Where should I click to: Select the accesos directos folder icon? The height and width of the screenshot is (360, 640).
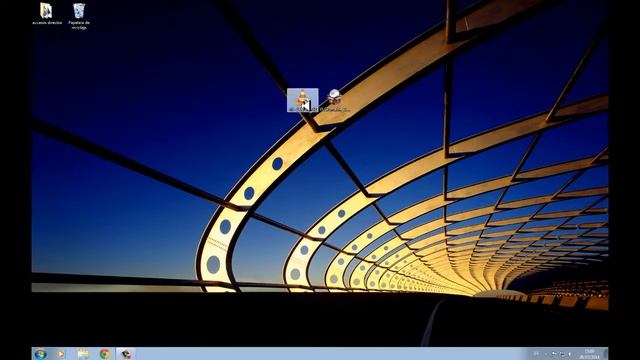[47, 13]
